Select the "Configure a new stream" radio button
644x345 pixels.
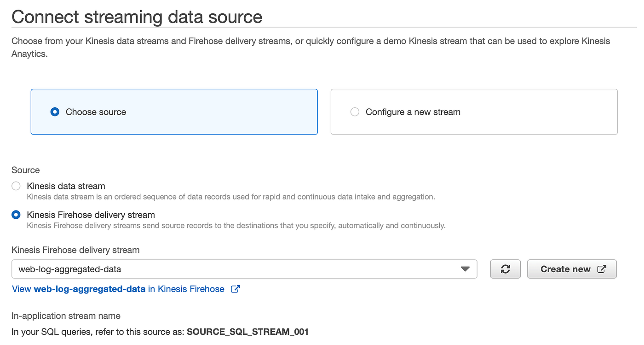[355, 112]
